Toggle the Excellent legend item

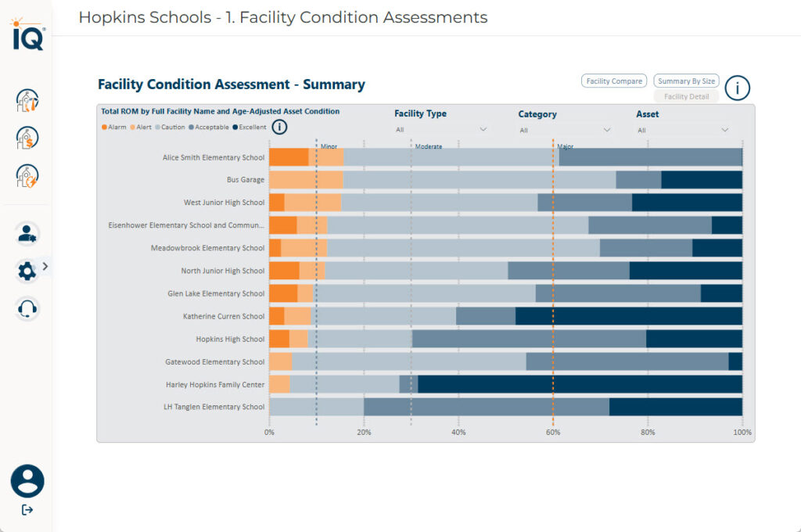[249, 128]
